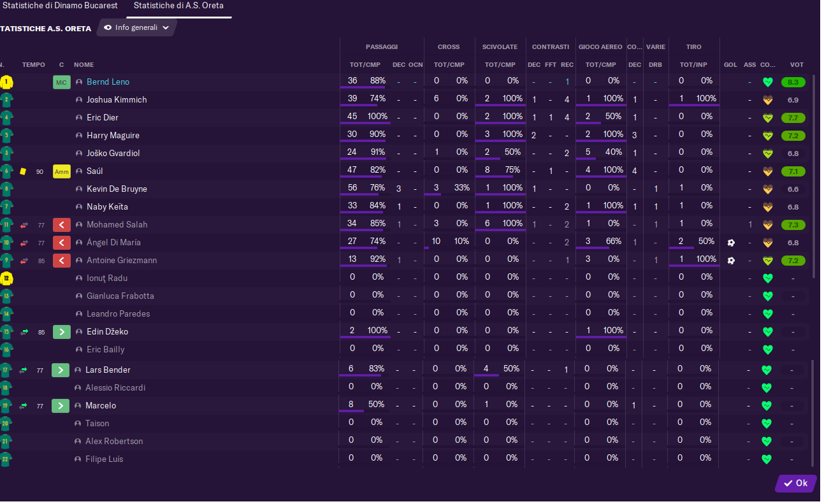Click the goal ball icon on Antoine Griezmann's row
The height and width of the screenshot is (504, 824).
pyautogui.click(x=731, y=261)
